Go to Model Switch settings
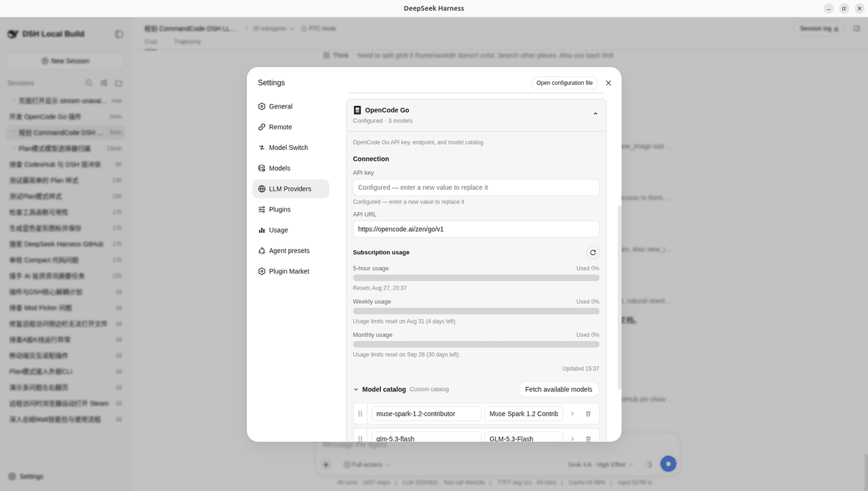 tap(291, 148)
